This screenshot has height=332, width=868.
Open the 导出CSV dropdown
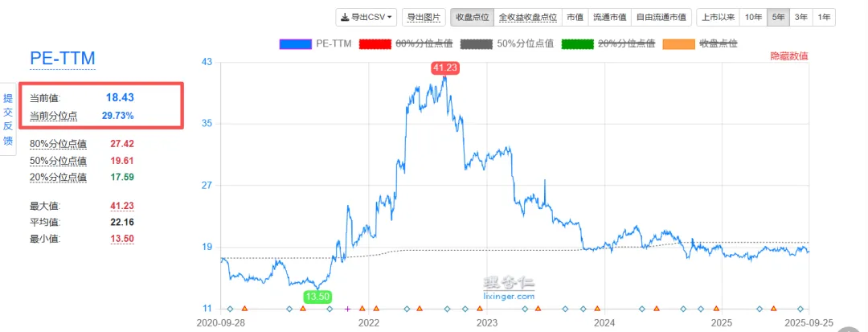pos(366,17)
